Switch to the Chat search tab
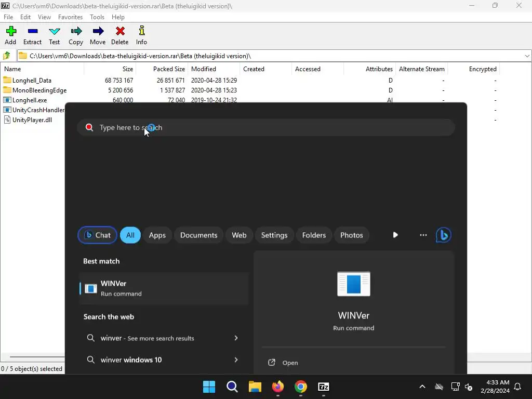Viewport: 532px width, 399px height. point(97,235)
